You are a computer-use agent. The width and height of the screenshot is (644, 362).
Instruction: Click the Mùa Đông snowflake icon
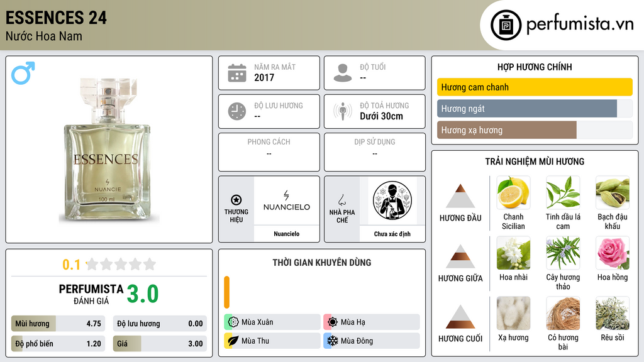coord(332,341)
